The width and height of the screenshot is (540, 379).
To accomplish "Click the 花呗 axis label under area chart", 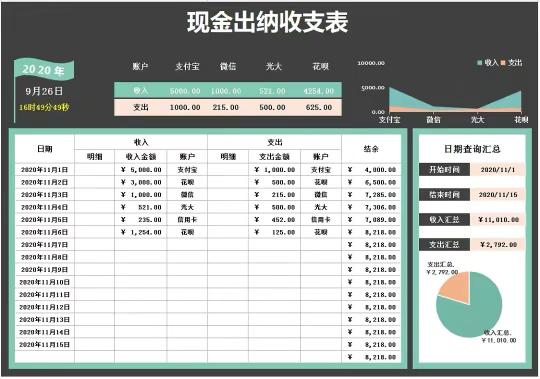I will click(521, 119).
